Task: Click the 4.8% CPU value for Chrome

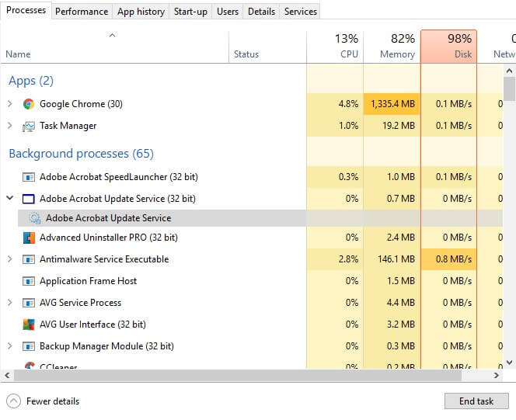Action: click(348, 104)
